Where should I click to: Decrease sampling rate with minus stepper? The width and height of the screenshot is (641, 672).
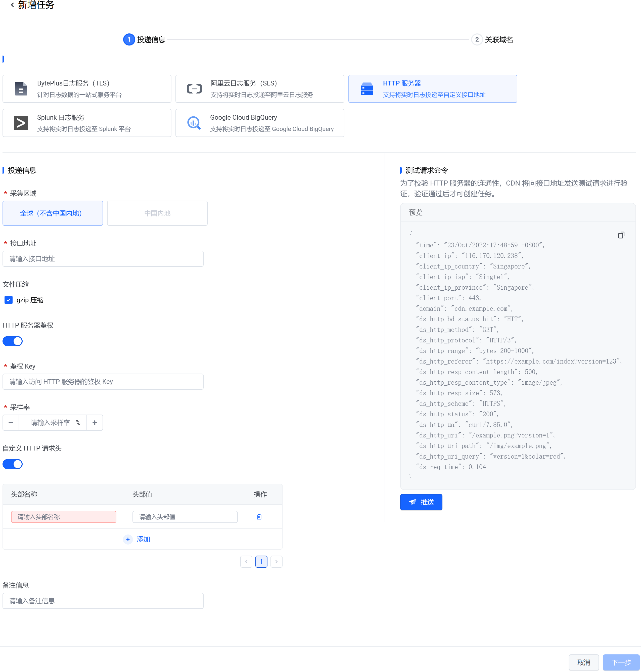(11, 423)
